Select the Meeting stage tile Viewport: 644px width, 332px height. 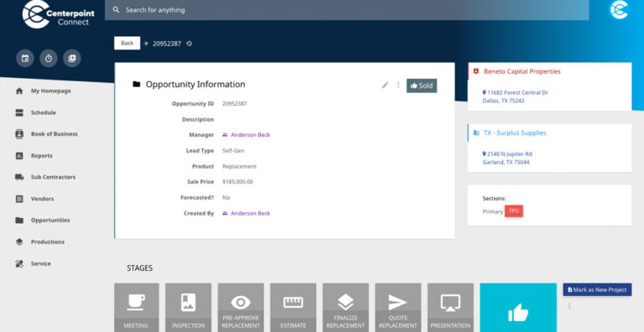pyautogui.click(x=137, y=308)
